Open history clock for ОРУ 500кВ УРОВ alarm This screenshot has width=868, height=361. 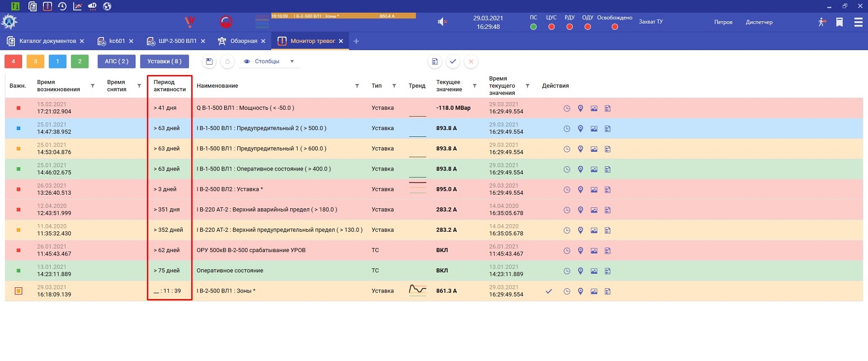[567, 251]
